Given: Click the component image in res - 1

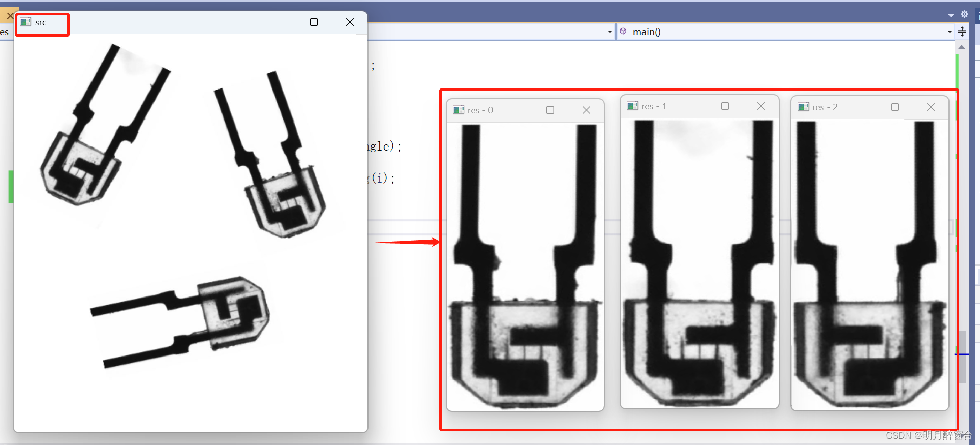Looking at the screenshot, I should click(699, 263).
